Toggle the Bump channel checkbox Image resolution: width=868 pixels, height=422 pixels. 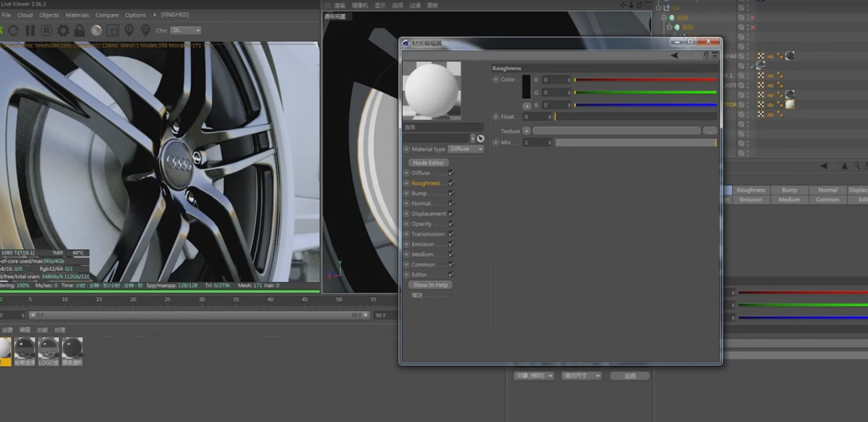451,193
